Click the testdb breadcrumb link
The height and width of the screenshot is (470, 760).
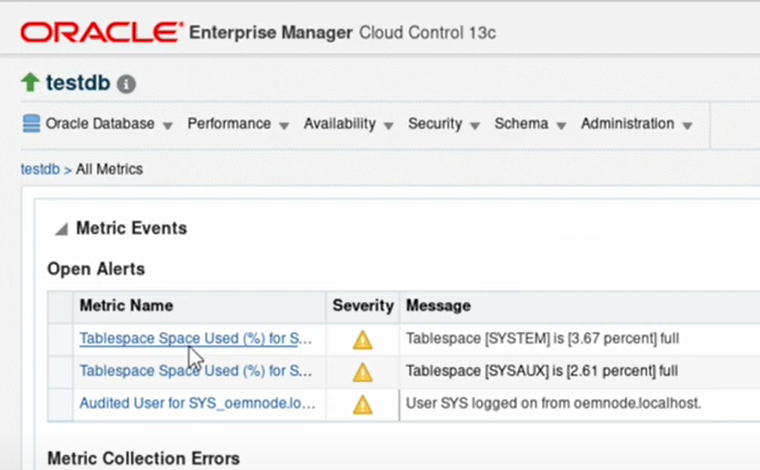[40, 169]
